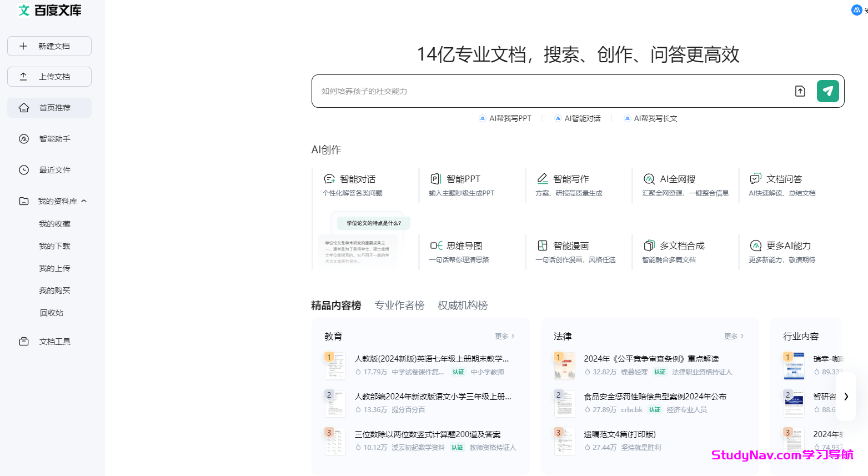This screenshot has width=868, height=476.
Task: Click the 上传文档 button
Action: 49,77
